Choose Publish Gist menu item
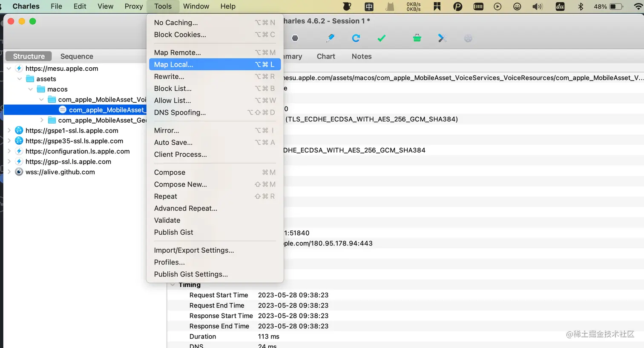The height and width of the screenshot is (348, 644). (x=215, y=232)
